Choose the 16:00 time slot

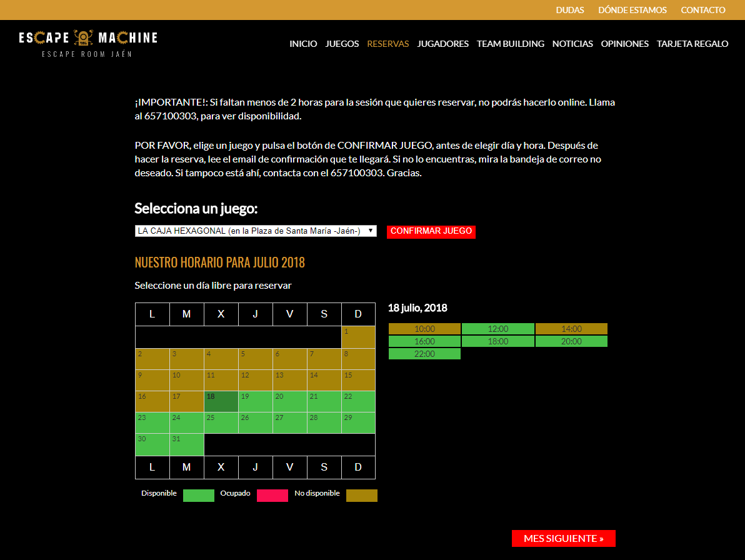[424, 341]
